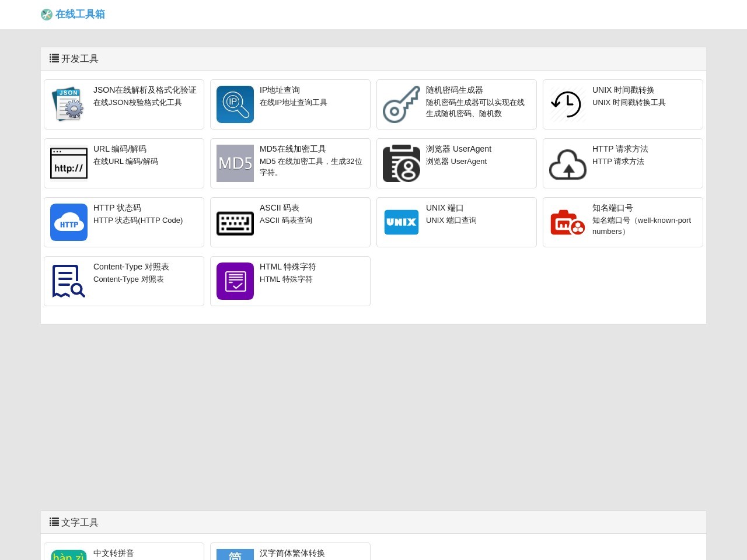Click description well-known-port numbers
This screenshot has width=747, height=560.
(642, 226)
